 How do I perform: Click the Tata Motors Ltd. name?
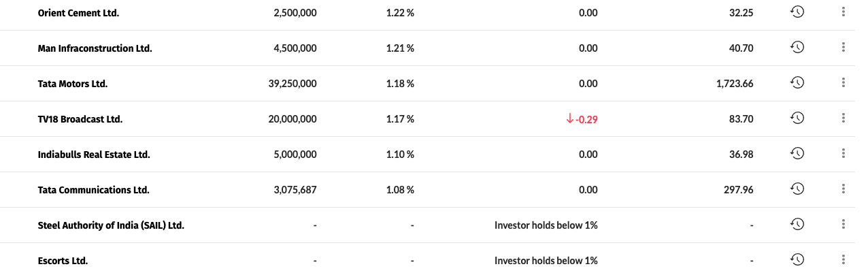tap(73, 84)
